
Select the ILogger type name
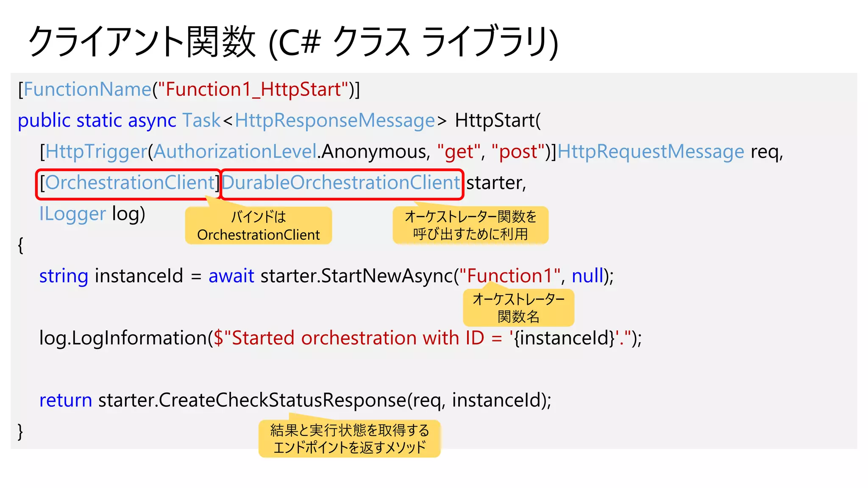pyautogui.click(x=72, y=214)
